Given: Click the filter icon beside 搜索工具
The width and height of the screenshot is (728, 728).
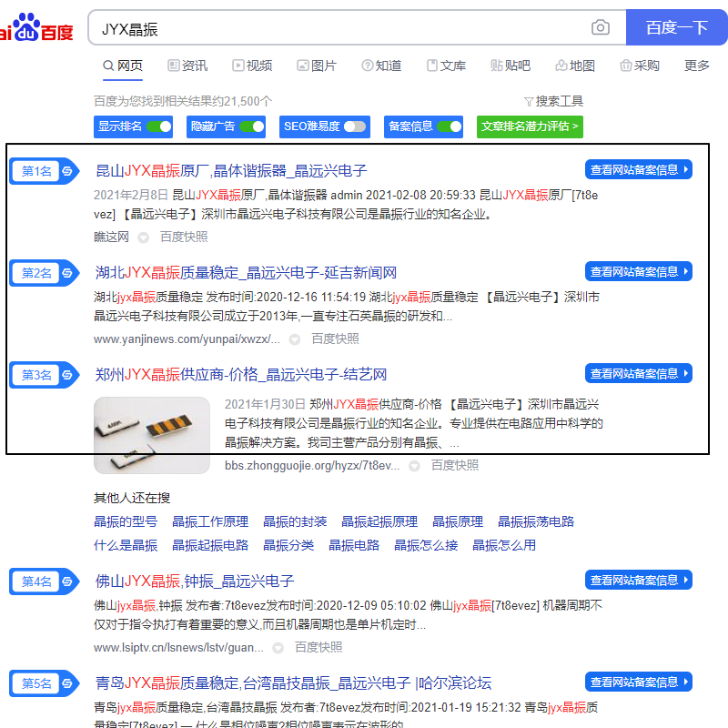Looking at the screenshot, I should (x=529, y=101).
